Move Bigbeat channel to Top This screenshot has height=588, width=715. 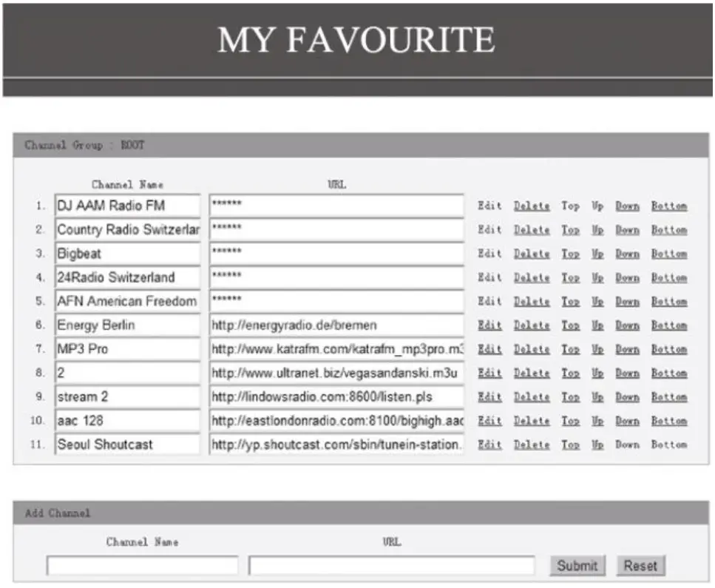(571, 254)
